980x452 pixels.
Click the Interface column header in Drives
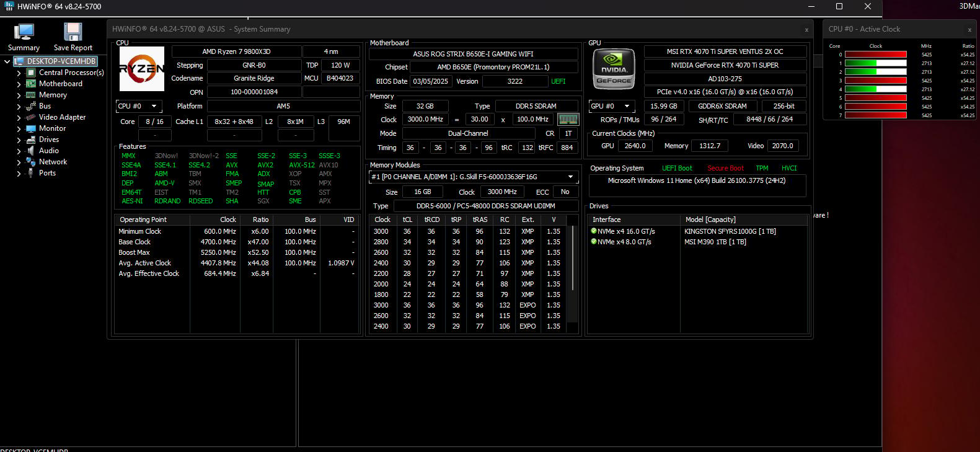[x=633, y=219]
